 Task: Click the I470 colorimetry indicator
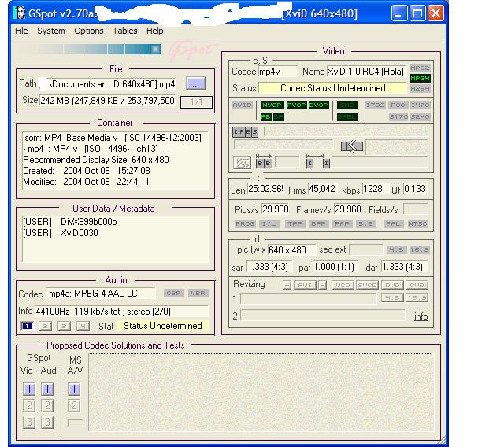click(x=420, y=105)
